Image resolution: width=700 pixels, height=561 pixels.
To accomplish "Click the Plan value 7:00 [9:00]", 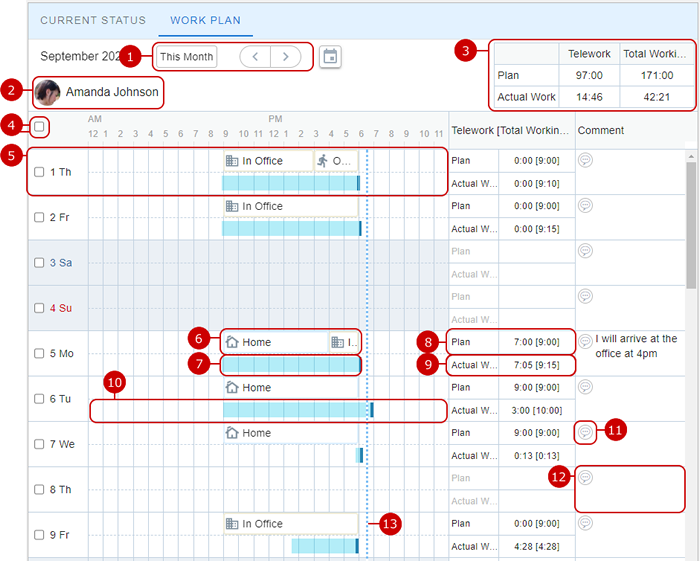I will coord(537,342).
